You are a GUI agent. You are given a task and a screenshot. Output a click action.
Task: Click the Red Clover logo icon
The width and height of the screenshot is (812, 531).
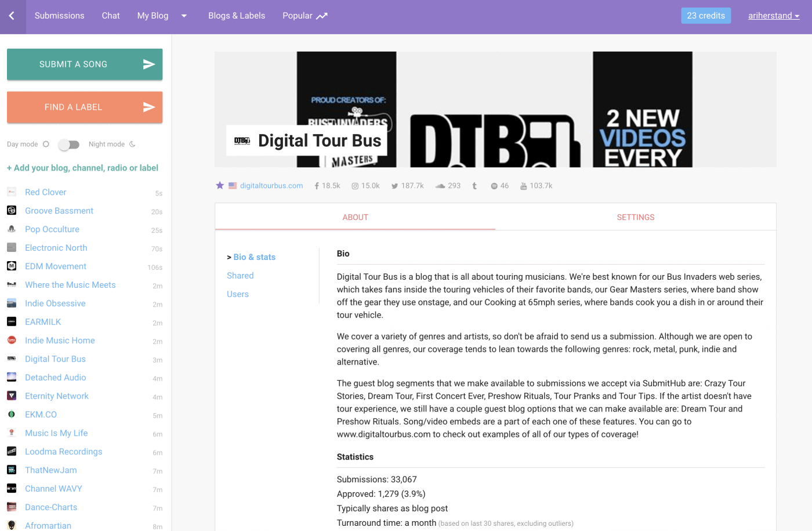coord(12,192)
